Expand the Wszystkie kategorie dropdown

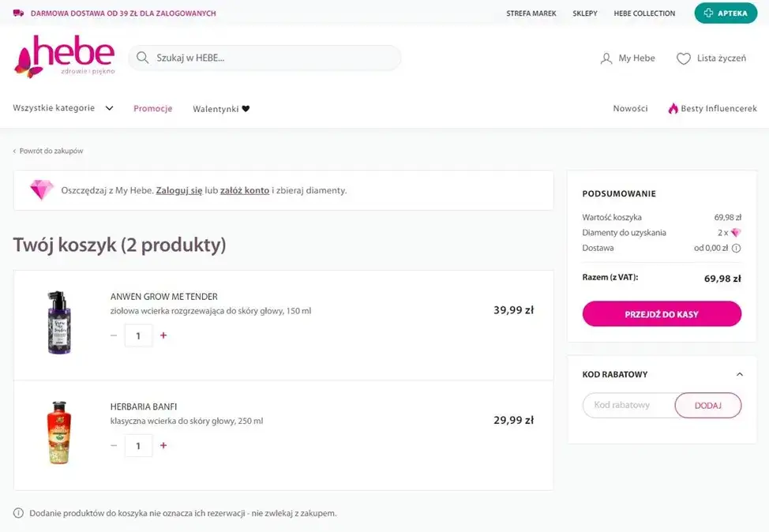[x=110, y=108]
